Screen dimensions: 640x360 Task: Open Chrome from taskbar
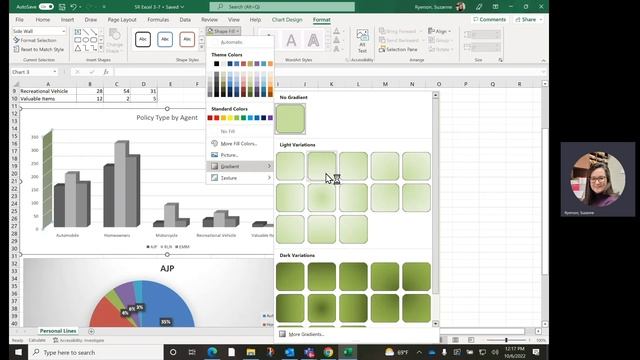coord(328,352)
